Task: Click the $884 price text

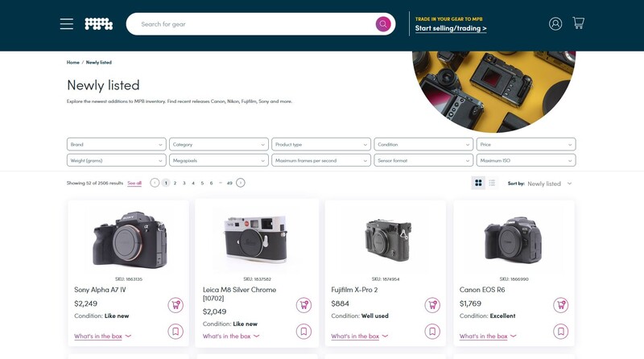Action: (340, 303)
